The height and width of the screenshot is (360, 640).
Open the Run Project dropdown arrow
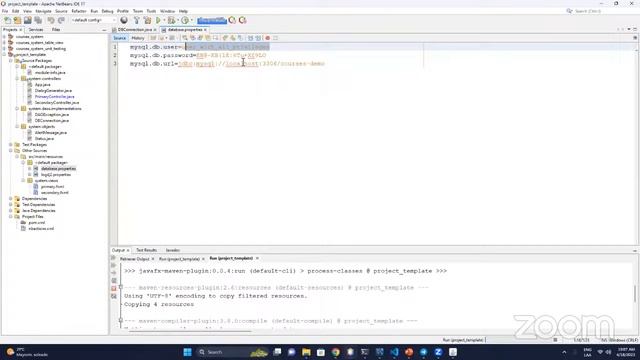coord(164,20)
